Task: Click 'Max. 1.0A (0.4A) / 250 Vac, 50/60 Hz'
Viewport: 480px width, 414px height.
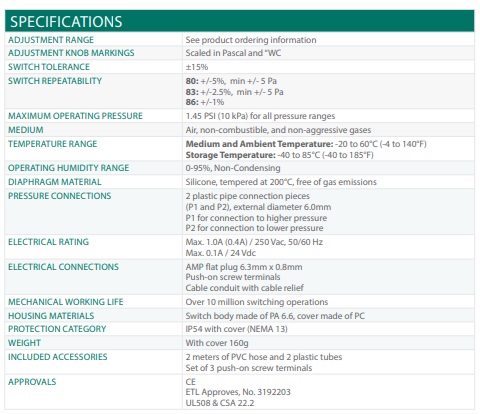Action: click(254, 242)
